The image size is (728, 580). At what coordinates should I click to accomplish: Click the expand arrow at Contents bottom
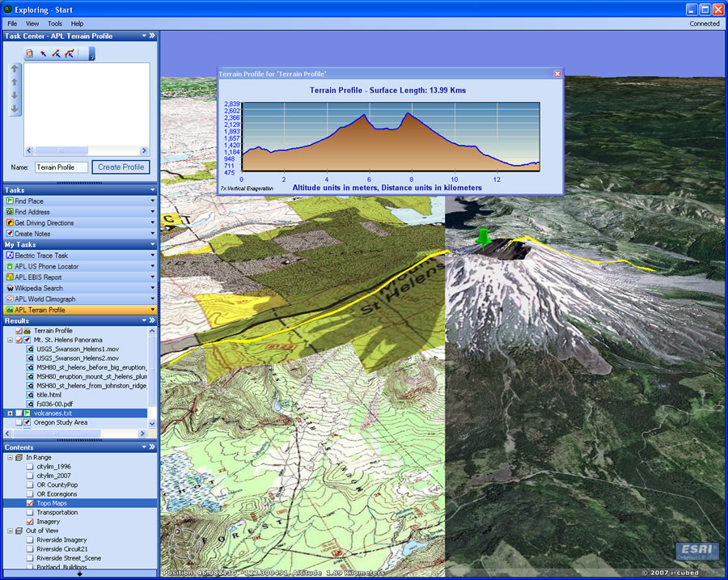pos(80,574)
